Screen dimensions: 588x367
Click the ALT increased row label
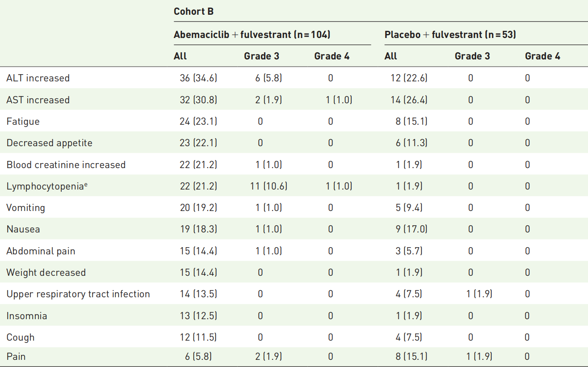(x=38, y=78)
